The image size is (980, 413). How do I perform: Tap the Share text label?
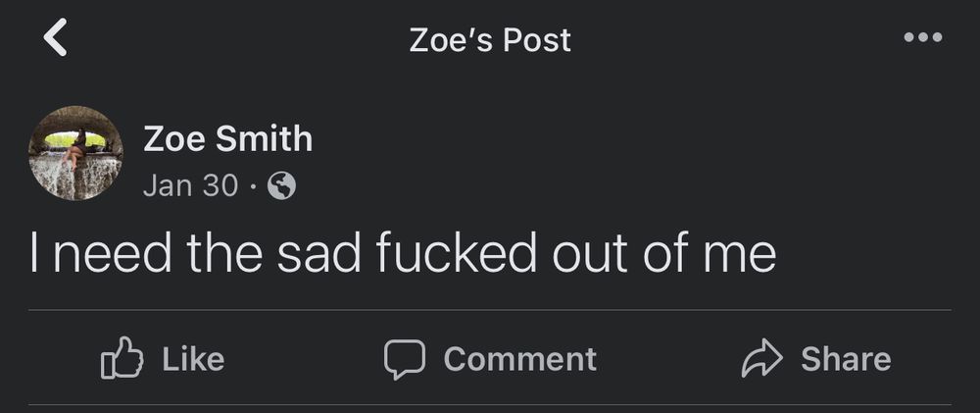(x=846, y=359)
